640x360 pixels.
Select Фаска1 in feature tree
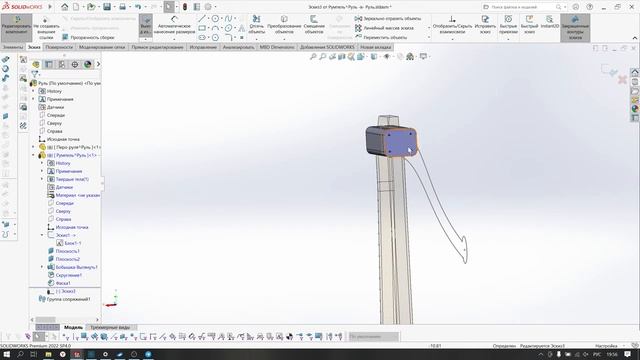(x=59, y=283)
